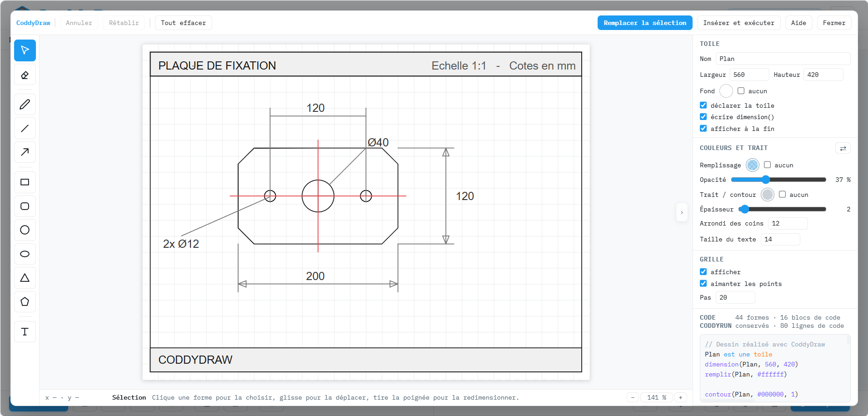
Task: Select the arrow selection tool
Action: [x=25, y=50]
